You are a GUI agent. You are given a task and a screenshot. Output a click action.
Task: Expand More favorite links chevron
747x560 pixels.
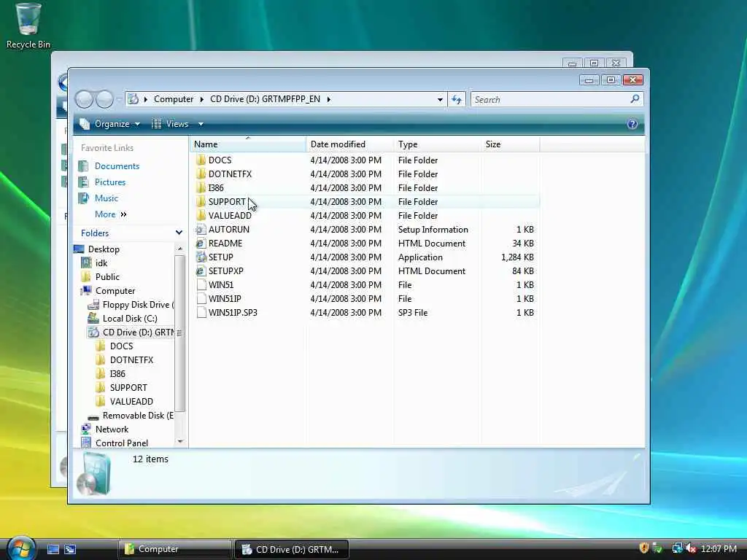(123, 214)
